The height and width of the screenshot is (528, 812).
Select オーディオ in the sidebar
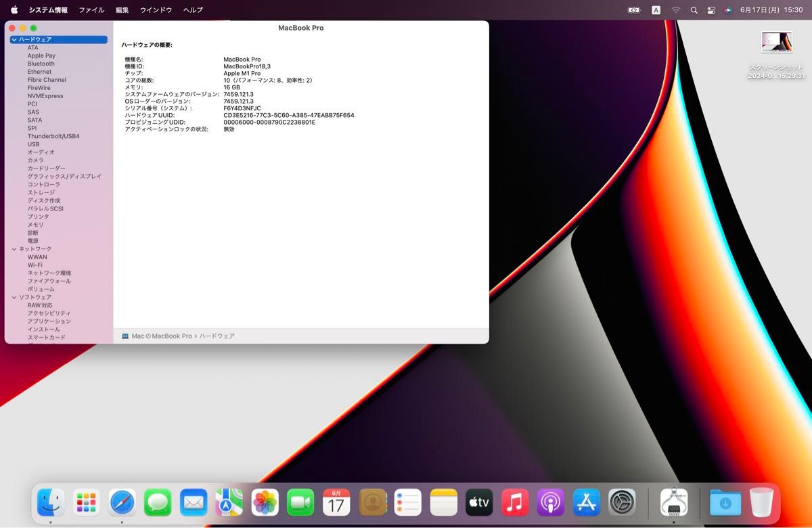coord(41,152)
